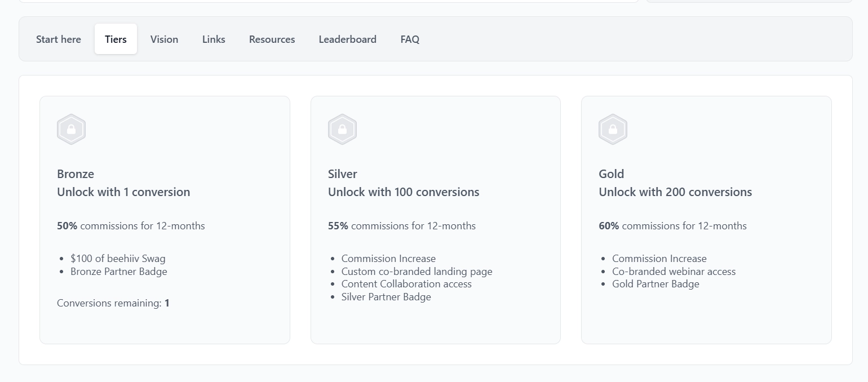Click the 50% commissions line
This screenshot has height=382, width=868.
tap(131, 226)
